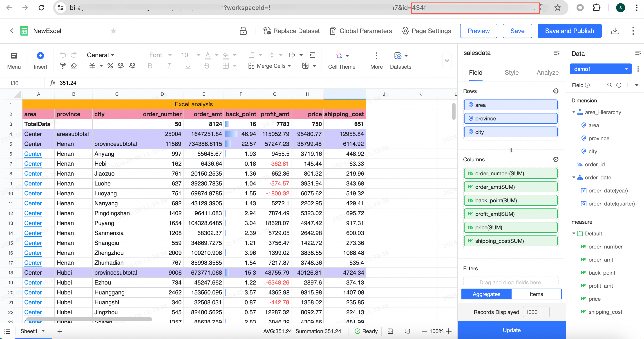Click the Datasets icon in toolbar
Image resolution: width=644 pixels, height=339 pixels.
(x=398, y=56)
